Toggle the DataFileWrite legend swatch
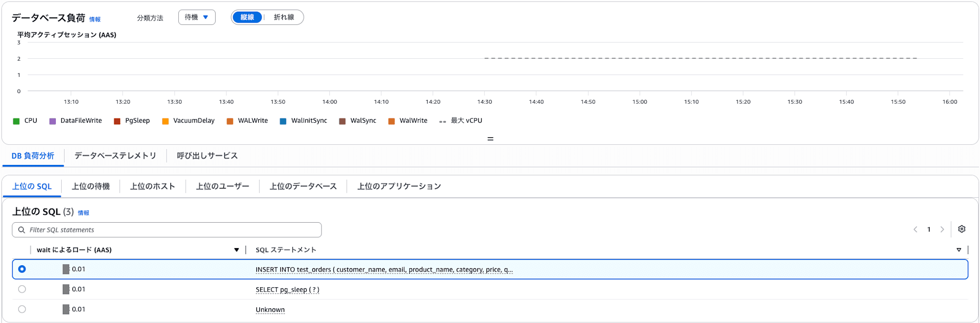Viewport: 980px width, 323px height. (x=52, y=121)
